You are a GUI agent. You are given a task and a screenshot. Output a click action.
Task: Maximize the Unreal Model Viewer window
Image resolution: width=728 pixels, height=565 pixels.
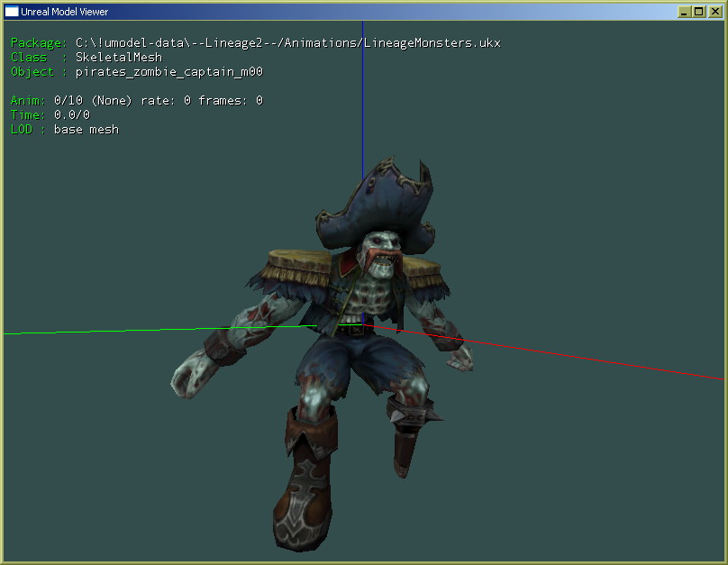(699, 12)
